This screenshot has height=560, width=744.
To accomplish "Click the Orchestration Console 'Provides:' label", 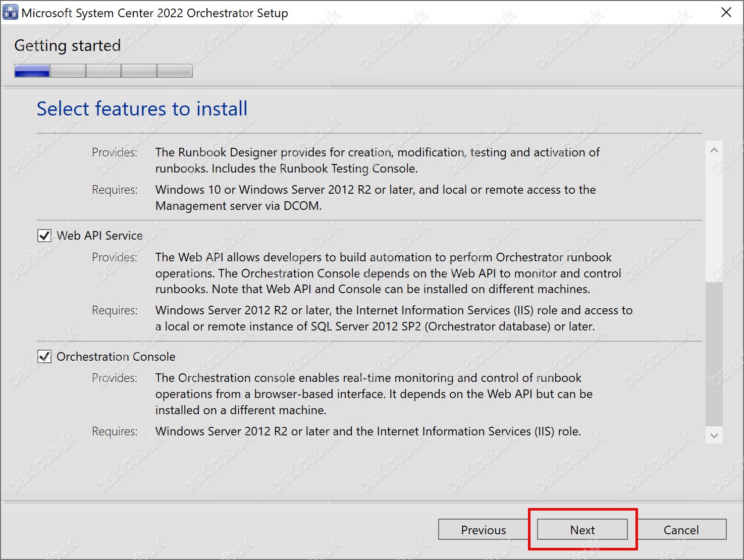I will pos(115,378).
